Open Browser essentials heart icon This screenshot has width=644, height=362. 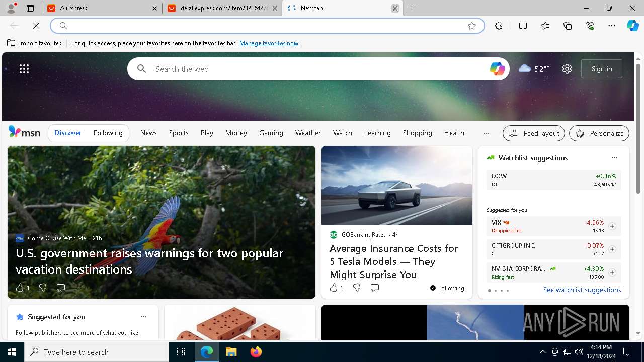(x=590, y=26)
